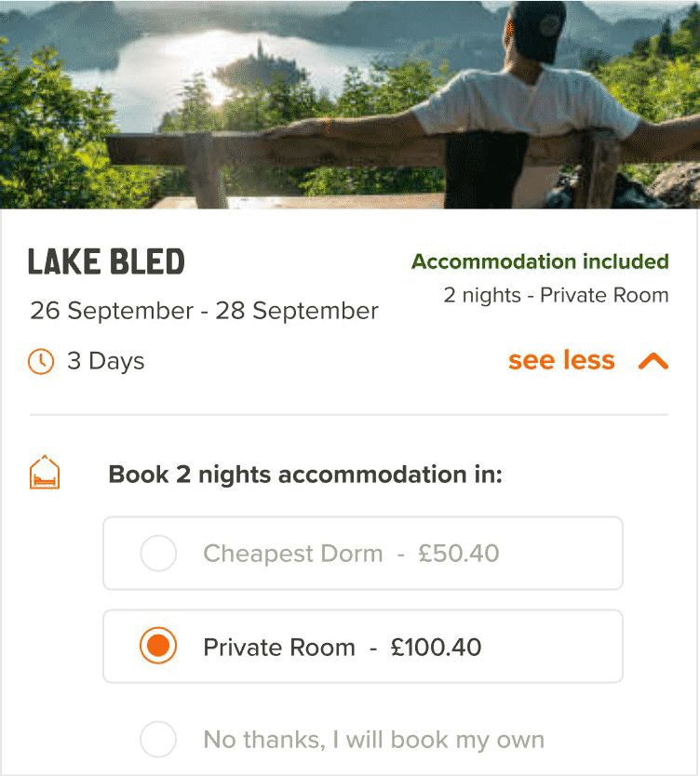700x776 pixels.
Task: Click the "Cheapest Dorm" option label text
Action: tap(293, 554)
